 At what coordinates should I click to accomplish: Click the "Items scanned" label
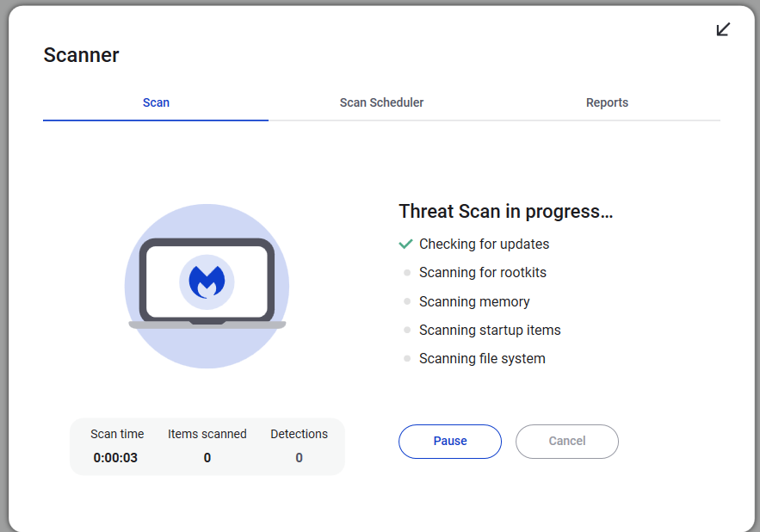tap(207, 434)
